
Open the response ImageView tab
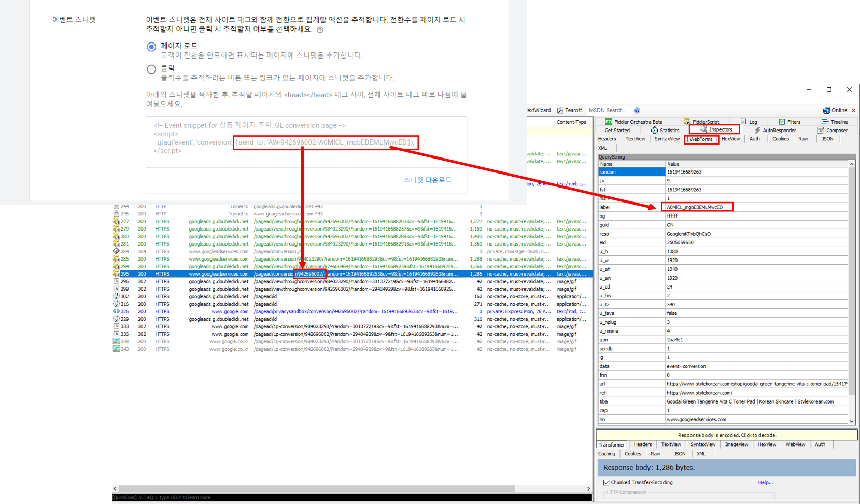pyautogui.click(x=736, y=444)
